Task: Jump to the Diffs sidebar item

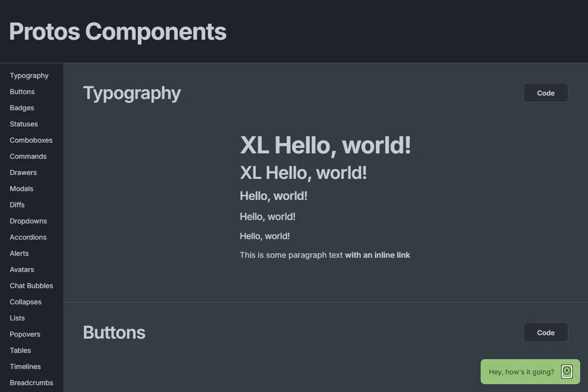Action: [17, 205]
